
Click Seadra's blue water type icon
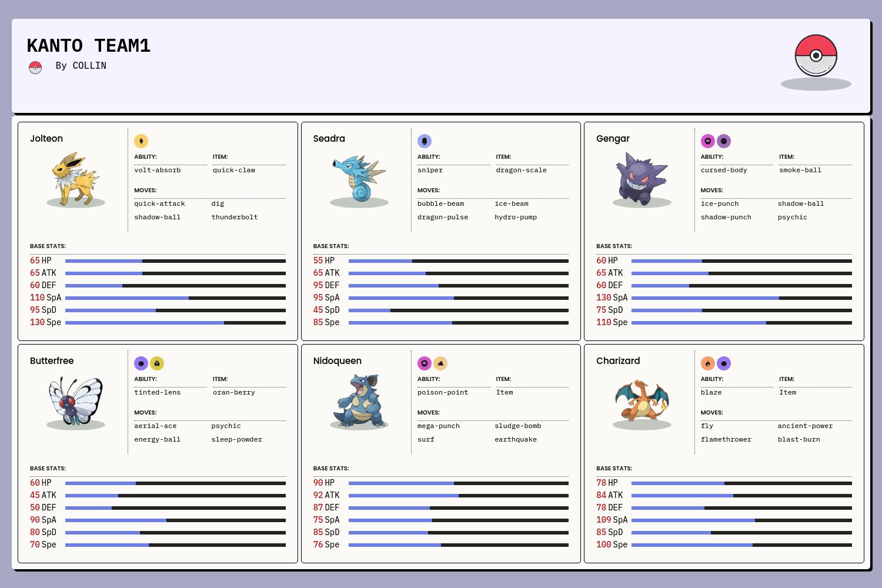[x=425, y=141]
